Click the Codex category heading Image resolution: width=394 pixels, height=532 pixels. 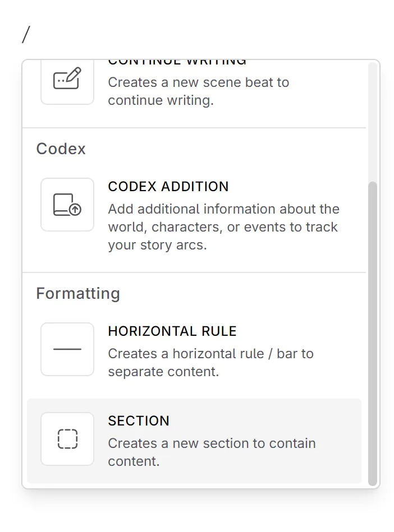(x=61, y=149)
